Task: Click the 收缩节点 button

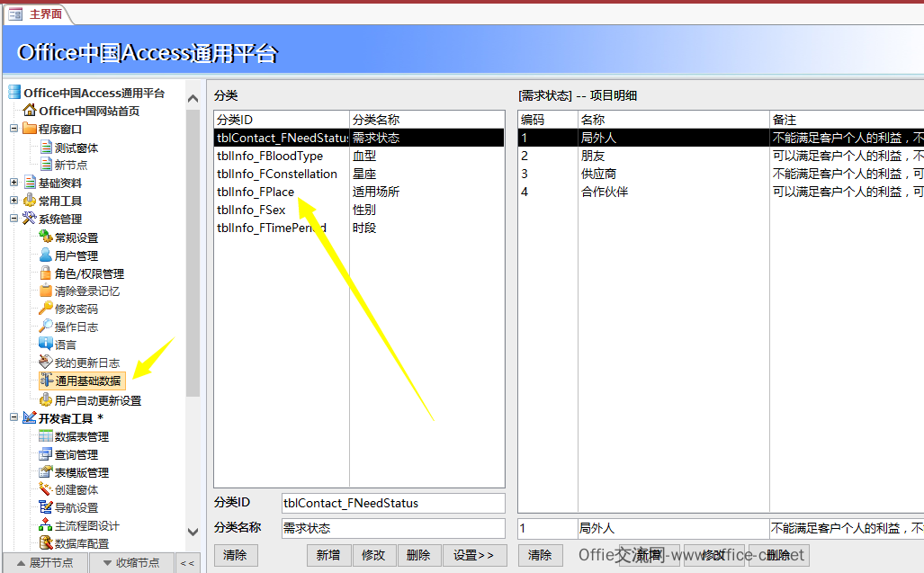Action: tap(131, 563)
